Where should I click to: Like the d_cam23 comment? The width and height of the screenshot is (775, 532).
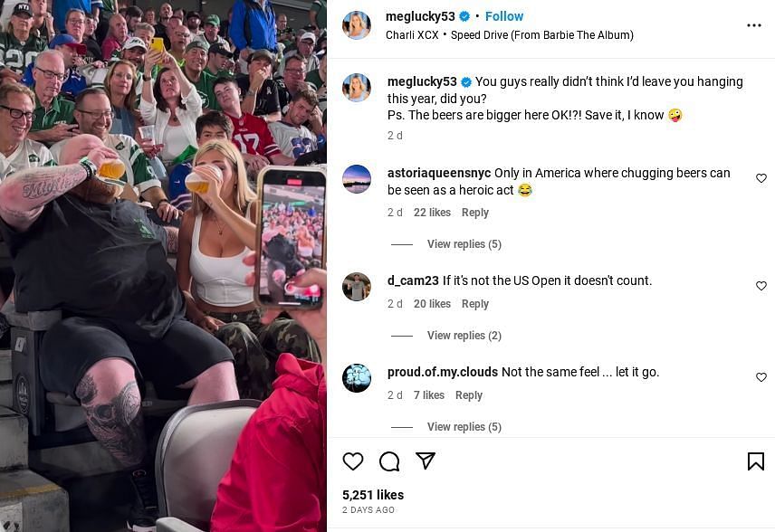(x=761, y=286)
